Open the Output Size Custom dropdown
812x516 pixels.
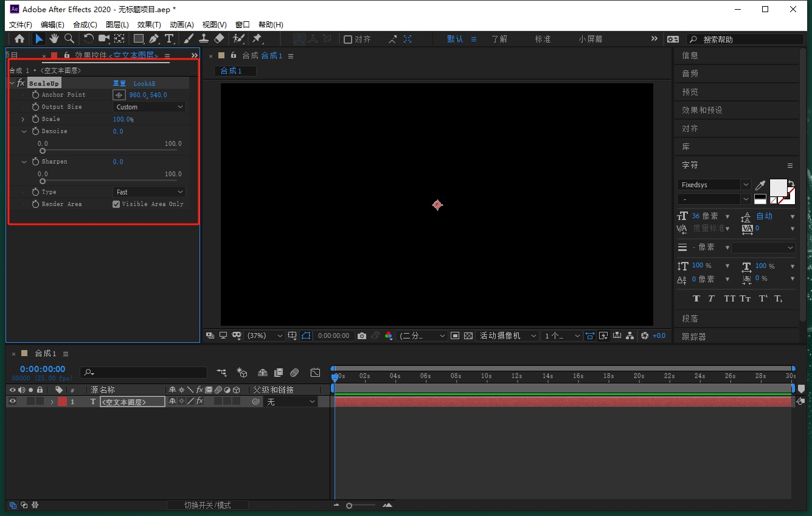pyautogui.click(x=149, y=107)
